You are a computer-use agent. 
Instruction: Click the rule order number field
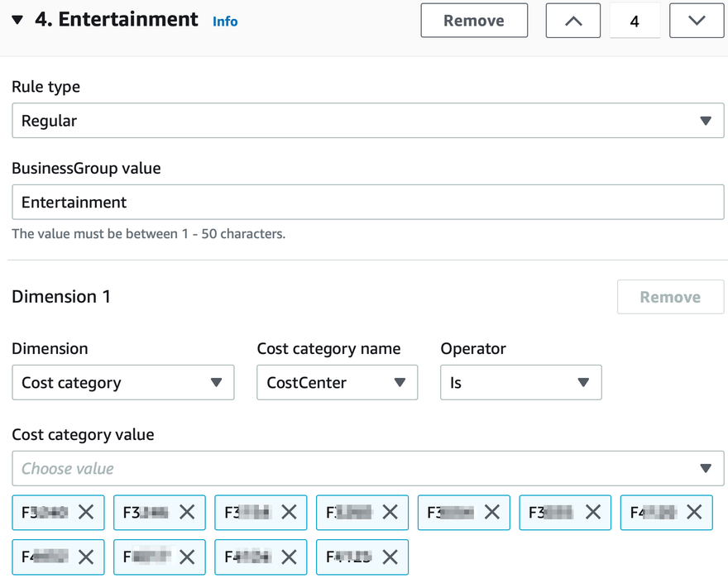[635, 21]
